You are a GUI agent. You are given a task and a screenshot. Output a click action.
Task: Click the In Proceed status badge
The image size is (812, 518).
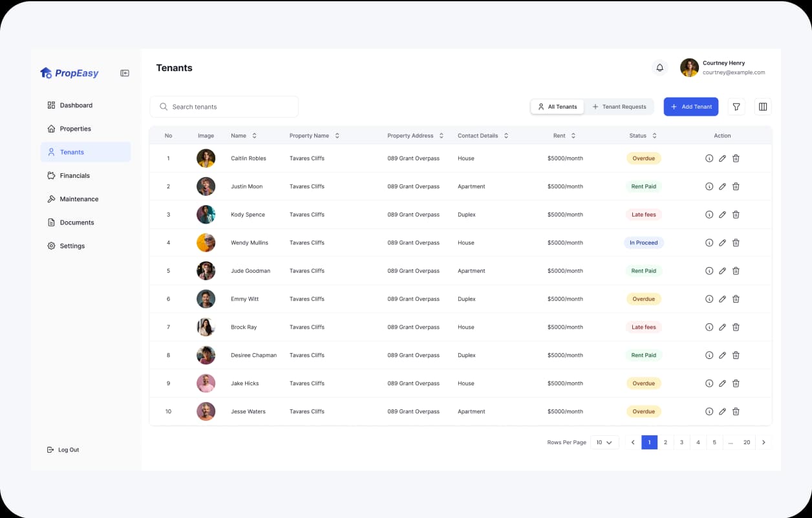click(x=644, y=243)
